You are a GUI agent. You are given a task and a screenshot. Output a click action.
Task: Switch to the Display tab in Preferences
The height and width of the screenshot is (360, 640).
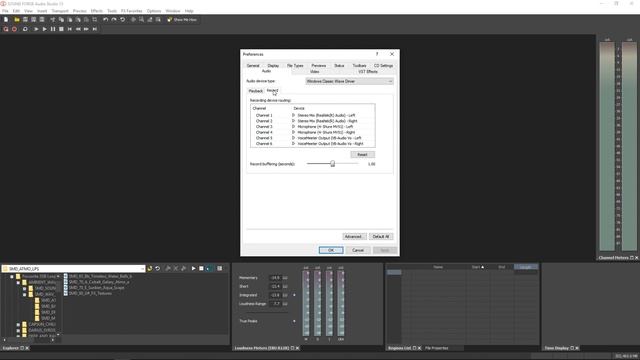(x=273, y=66)
